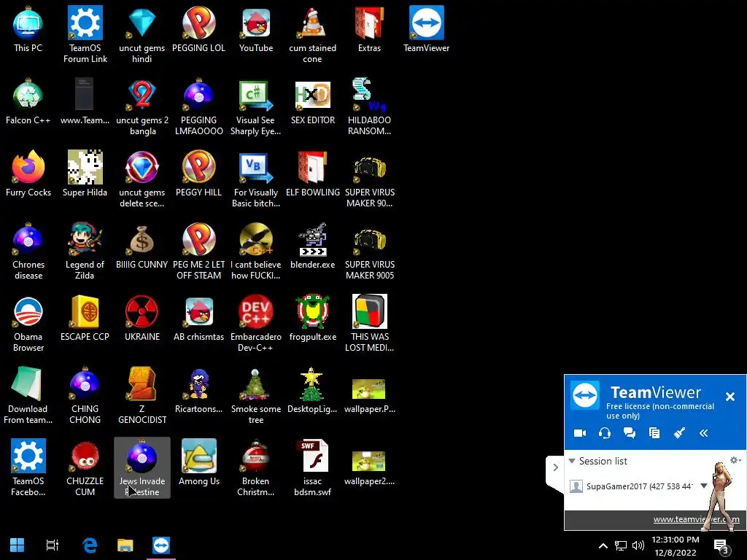The height and width of the screenshot is (560, 747).
Task: Open the Firefox-style Furry icon
Action: 28,174
